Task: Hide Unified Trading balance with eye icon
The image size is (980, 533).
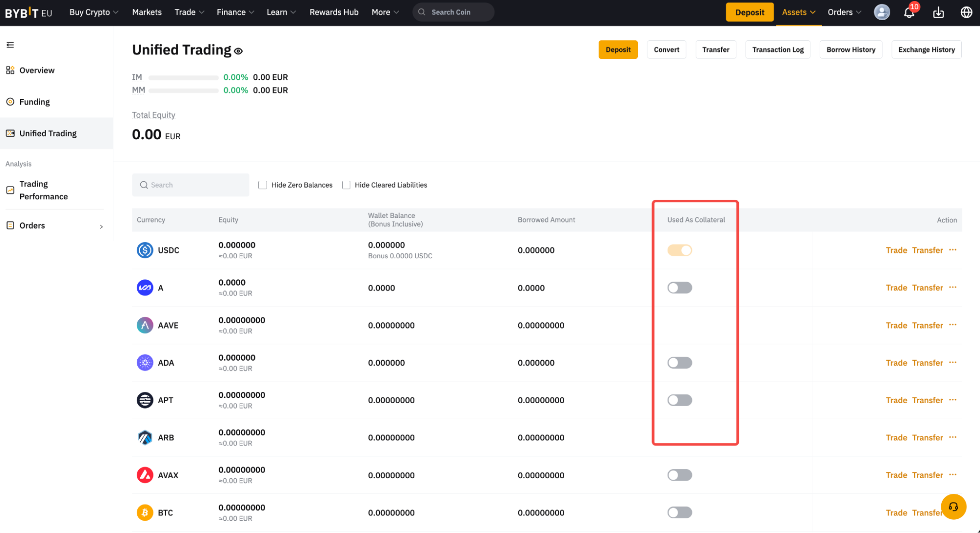Action: pyautogui.click(x=238, y=51)
